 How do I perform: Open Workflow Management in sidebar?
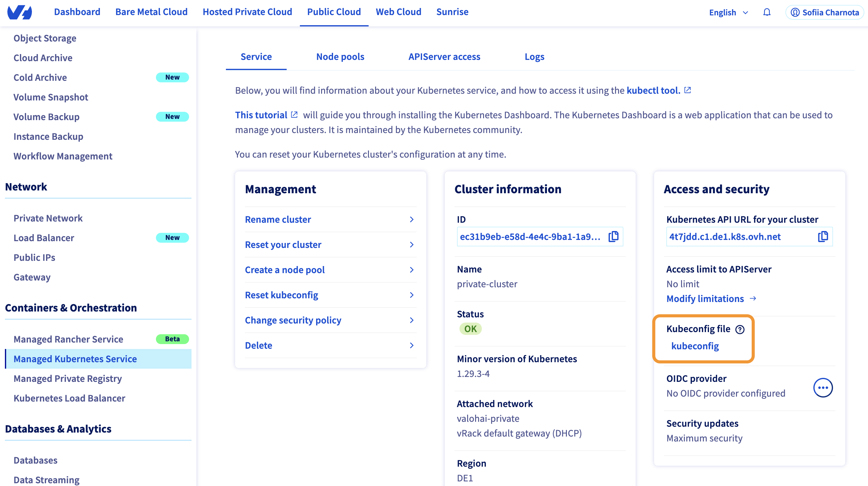click(x=63, y=156)
